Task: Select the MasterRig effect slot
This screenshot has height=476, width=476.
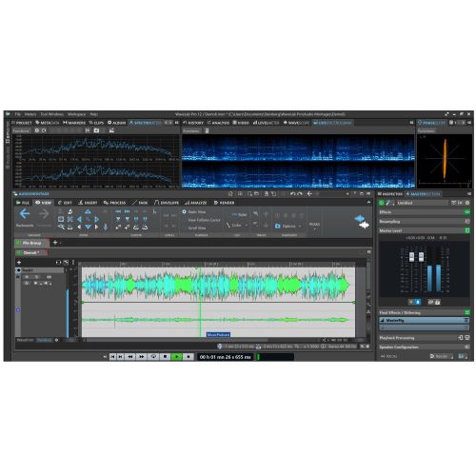Action: point(424,321)
